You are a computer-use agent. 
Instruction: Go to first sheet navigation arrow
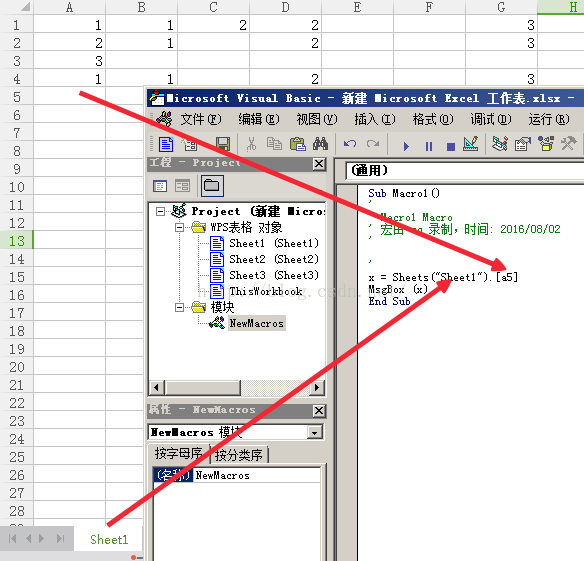point(12,539)
